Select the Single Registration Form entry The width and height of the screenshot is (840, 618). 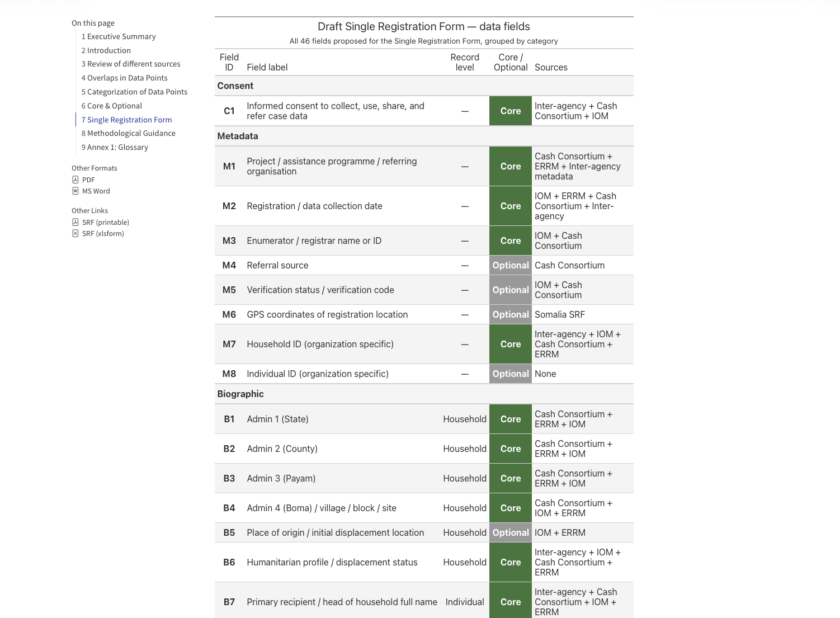click(127, 120)
